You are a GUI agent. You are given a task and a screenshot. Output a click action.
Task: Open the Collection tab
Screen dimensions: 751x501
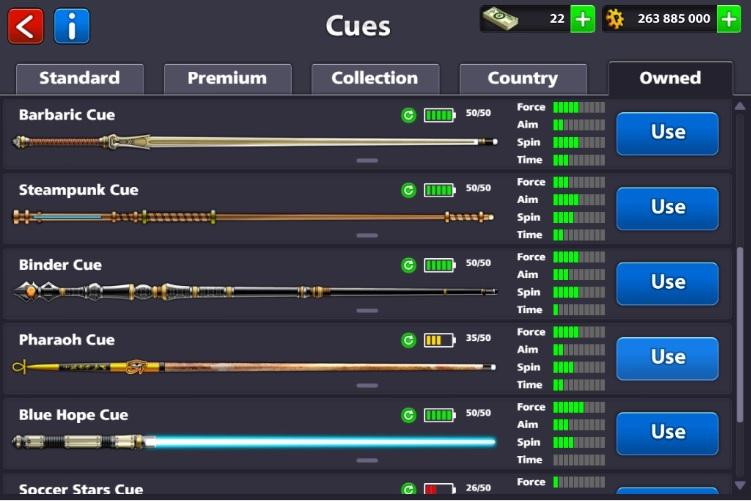(x=375, y=79)
